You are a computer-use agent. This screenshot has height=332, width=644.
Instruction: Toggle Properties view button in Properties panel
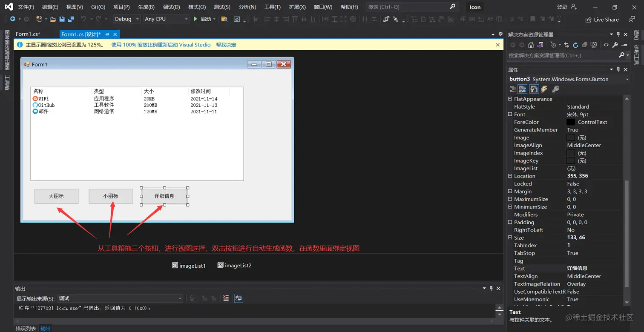pyautogui.click(x=533, y=89)
